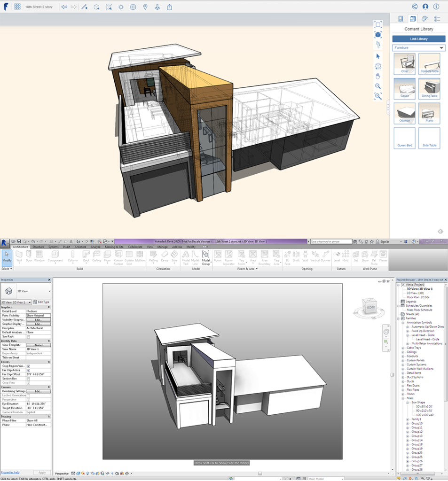Viewport: 448px width, 481px height.
Task: Click the Door tool in Revit ribbon
Action: 29,256
